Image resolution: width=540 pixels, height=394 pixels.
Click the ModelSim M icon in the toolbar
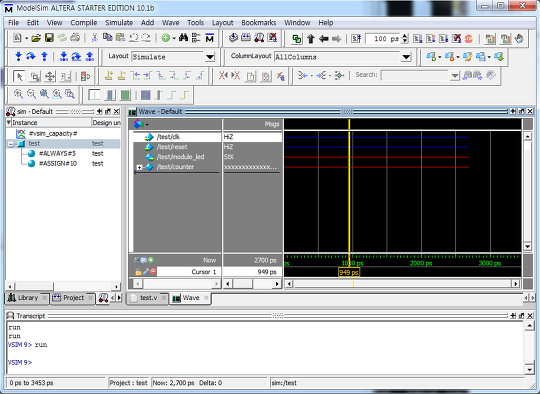click(209, 38)
